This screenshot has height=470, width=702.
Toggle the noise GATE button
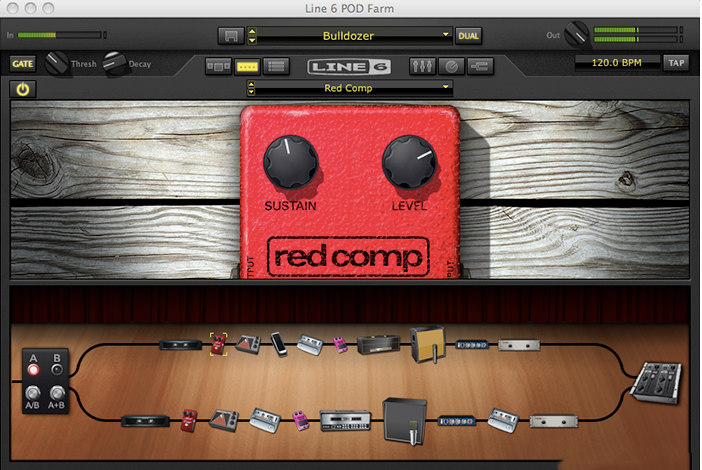point(22,64)
